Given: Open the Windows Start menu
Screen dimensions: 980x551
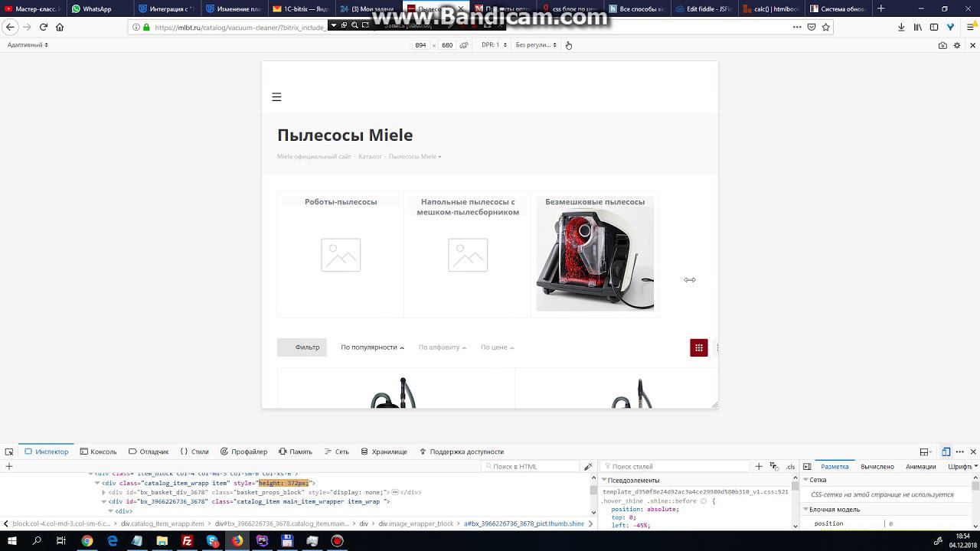Looking at the screenshot, I should tap(14, 541).
